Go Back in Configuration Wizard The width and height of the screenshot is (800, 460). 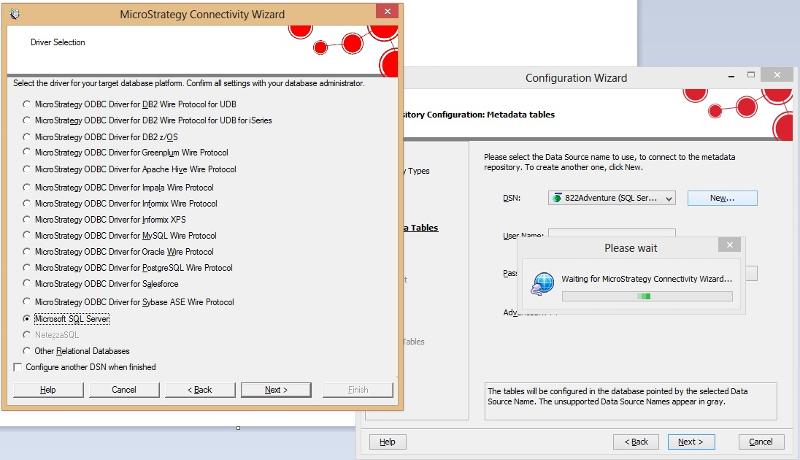pyautogui.click(x=636, y=442)
